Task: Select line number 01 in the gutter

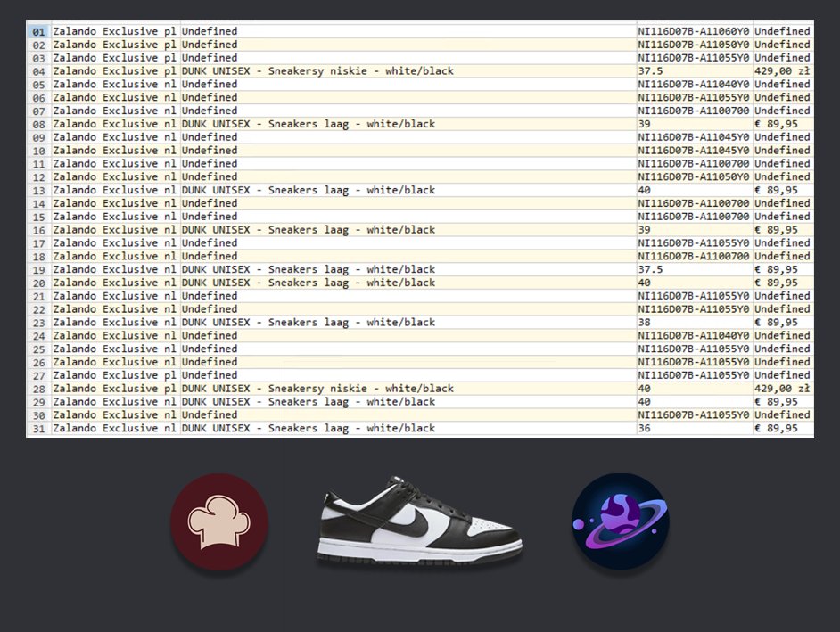Action: (x=38, y=31)
